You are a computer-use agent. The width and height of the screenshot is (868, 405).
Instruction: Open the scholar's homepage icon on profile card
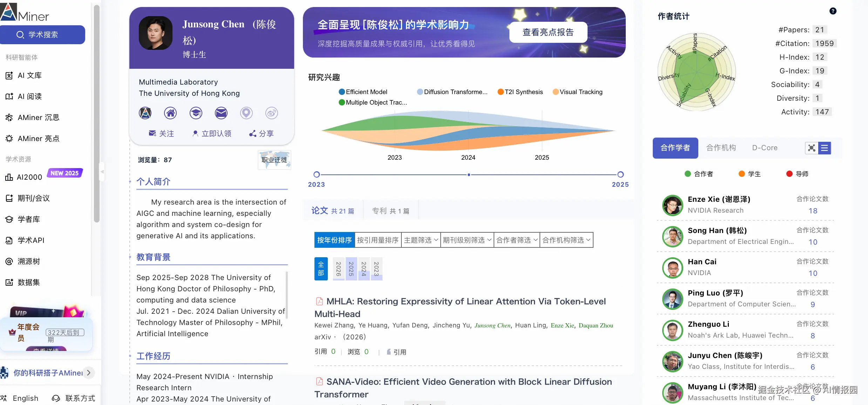click(x=170, y=113)
